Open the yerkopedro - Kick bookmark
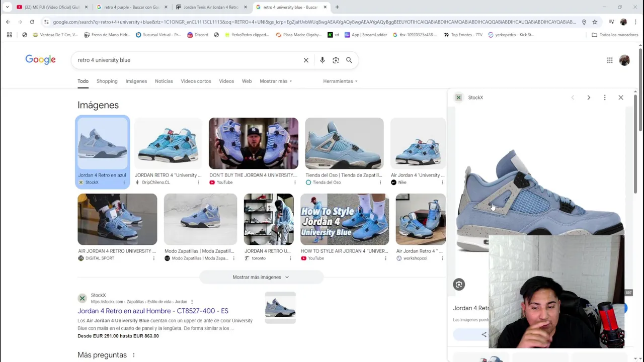Image resolution: width=644 pixels, height=362 pixels. [511, 35]
